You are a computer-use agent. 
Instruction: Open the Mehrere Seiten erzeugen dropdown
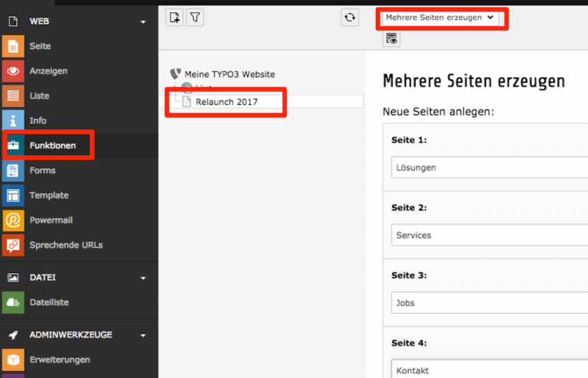(440, 18)
